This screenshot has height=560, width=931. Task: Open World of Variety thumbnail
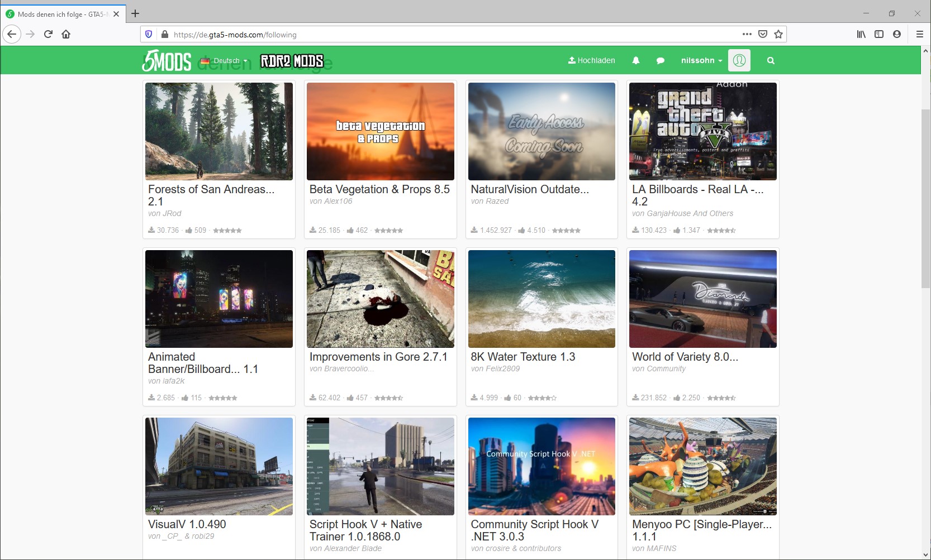pyautogui.click(x=703, y=299)
